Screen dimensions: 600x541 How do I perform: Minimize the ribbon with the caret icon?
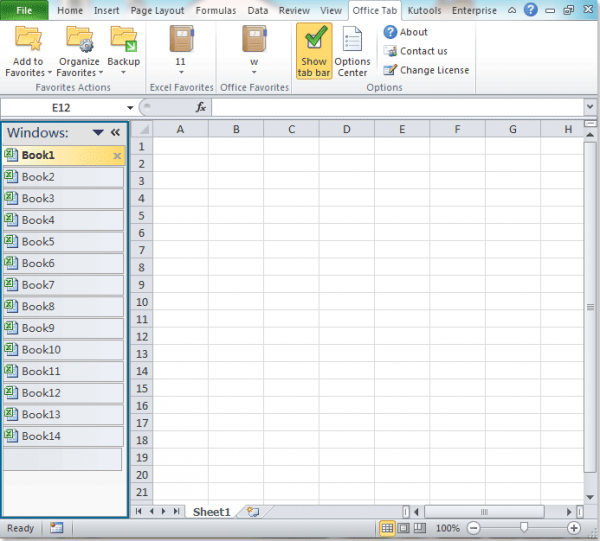[x=512, y=10]
